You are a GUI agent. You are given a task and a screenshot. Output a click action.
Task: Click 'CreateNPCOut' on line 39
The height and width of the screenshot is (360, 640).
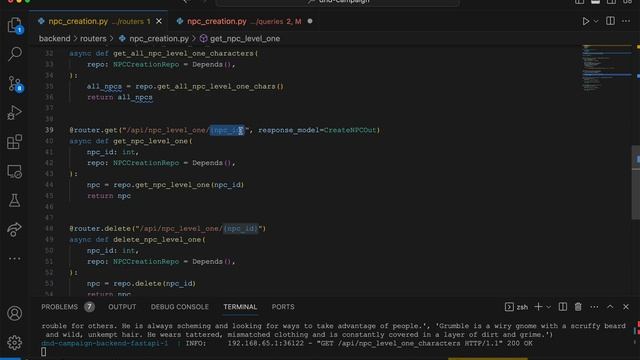point(350,130)
